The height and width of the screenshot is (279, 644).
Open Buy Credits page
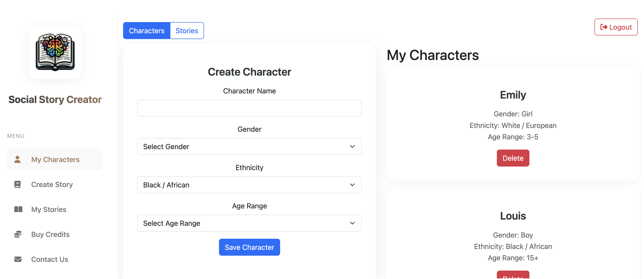point(50,234)
